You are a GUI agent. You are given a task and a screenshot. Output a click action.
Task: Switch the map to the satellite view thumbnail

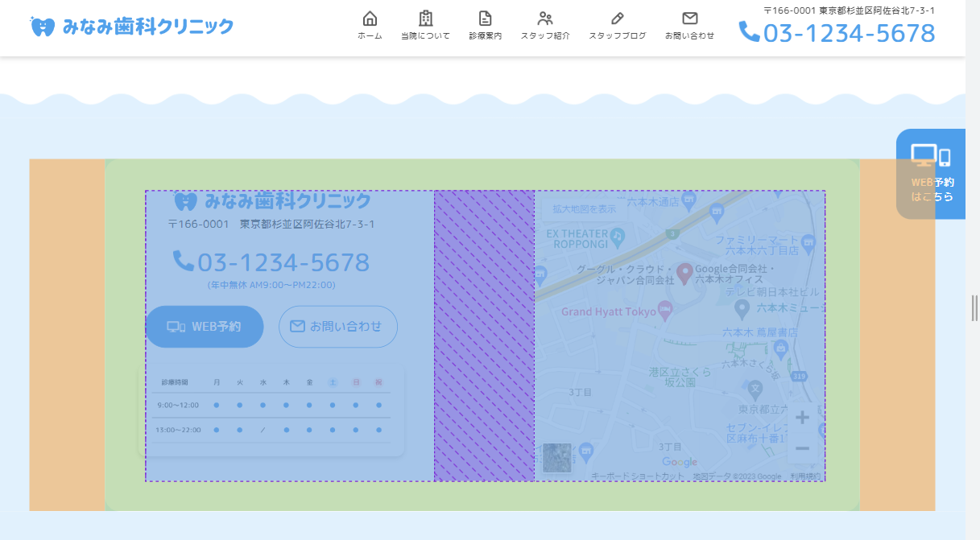pyautogui.click(x=556, y=457)
